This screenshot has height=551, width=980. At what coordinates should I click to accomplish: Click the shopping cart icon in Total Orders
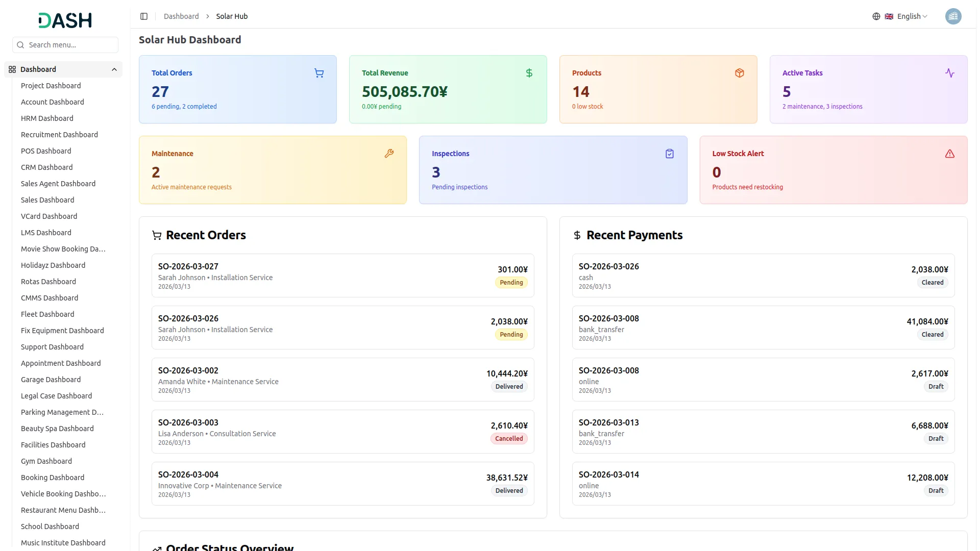coord(319,73)
